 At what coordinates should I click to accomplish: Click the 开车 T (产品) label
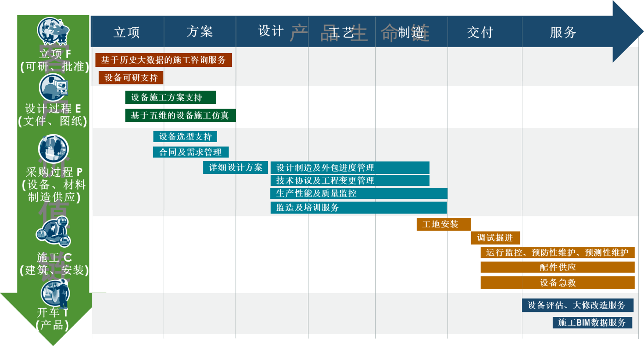(53, 319)
